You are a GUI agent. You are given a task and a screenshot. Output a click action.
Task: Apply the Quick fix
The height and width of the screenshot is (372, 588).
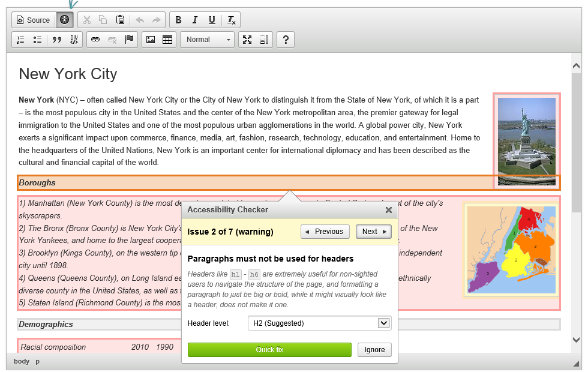tap(269, 350)
